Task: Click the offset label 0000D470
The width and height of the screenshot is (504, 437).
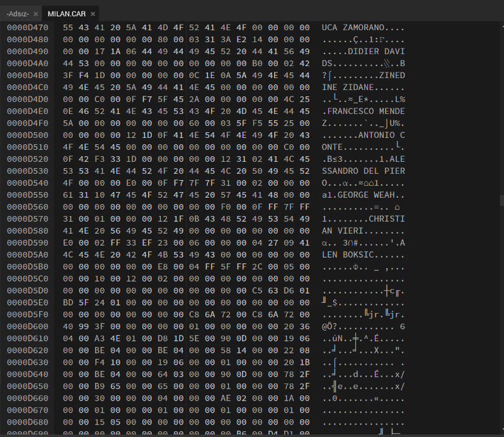Action: pos(28,28)
